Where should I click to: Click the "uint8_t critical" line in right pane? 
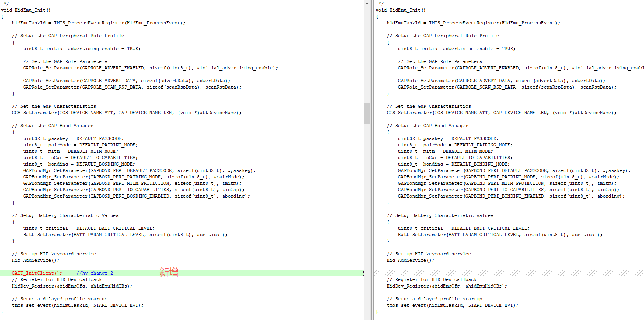463,228
